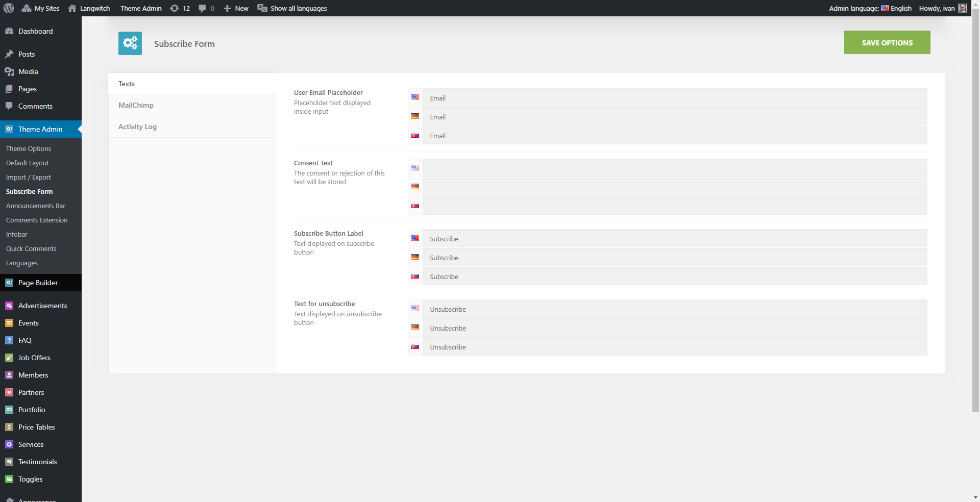Open the New content menu

pos(236,8)
